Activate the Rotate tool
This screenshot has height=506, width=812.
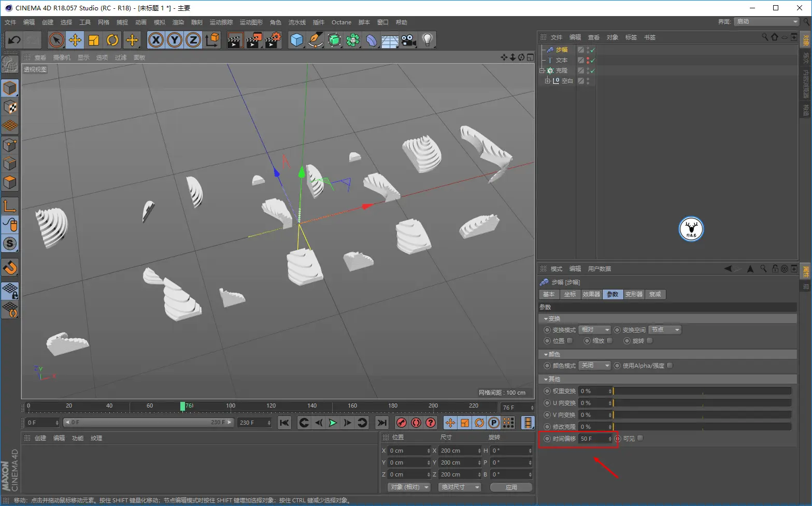112,40
